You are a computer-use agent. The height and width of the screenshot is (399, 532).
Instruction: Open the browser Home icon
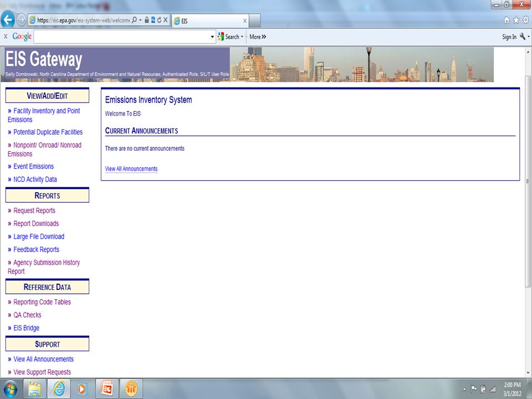[x=507, y=21]
